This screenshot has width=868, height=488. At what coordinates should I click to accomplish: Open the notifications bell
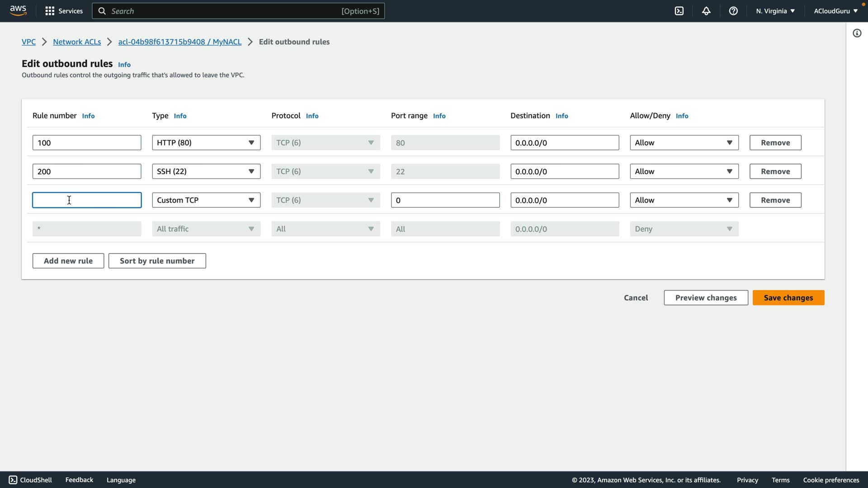click(x=706, y=11)
